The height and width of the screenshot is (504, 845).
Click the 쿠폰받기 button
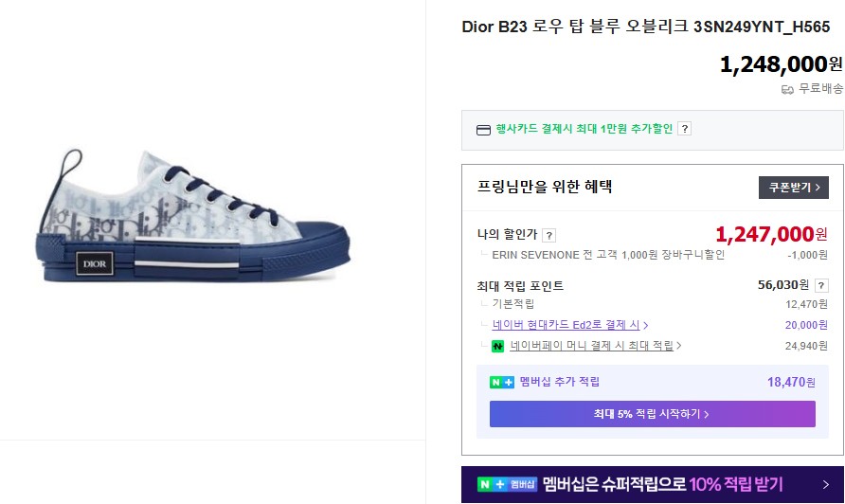coord(793,188)
